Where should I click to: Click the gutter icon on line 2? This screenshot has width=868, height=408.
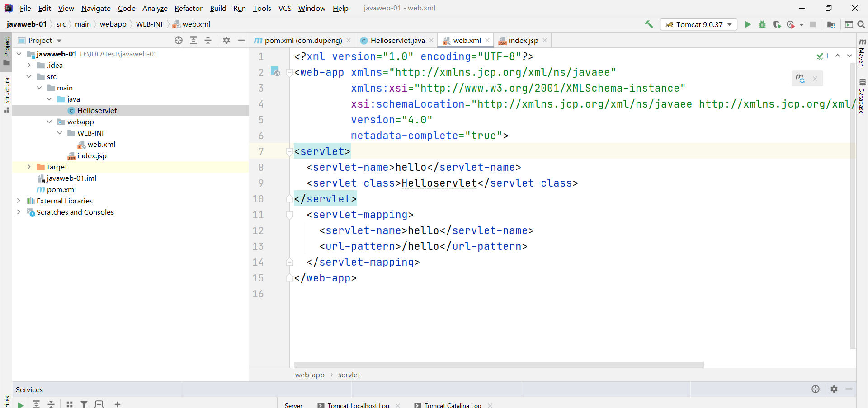275,71
